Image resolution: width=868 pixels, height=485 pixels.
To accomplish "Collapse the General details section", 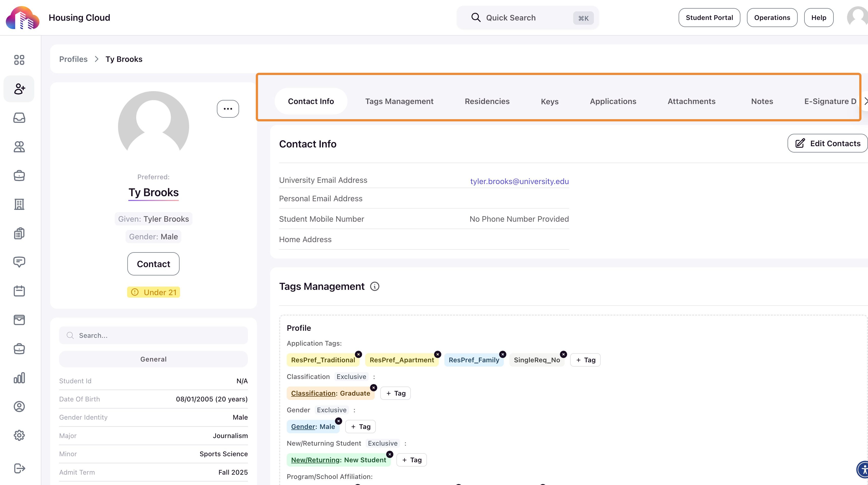I will pos(153,359).
